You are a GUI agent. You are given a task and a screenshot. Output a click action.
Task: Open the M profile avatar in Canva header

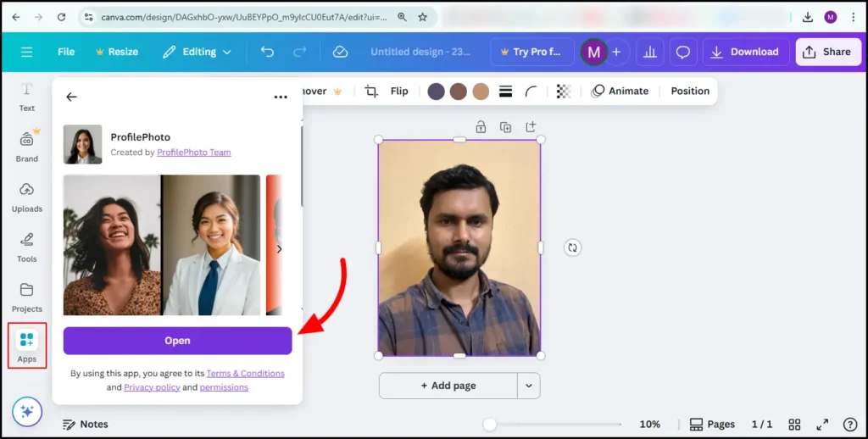593,52
